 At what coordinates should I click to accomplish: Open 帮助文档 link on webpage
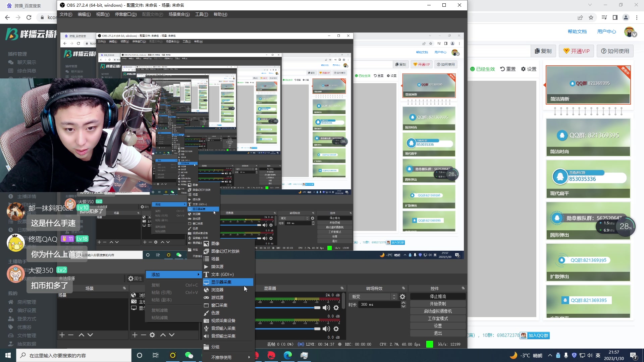(x=577, y=32)
